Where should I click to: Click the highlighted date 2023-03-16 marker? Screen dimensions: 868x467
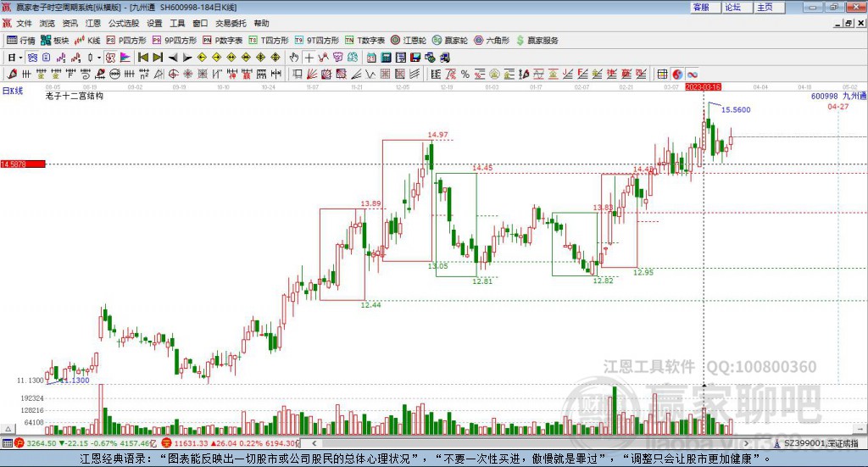[x=703, y=86]
